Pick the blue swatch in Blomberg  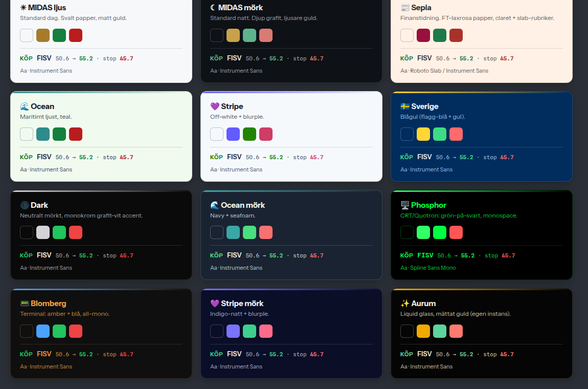[x=43, y=331]
